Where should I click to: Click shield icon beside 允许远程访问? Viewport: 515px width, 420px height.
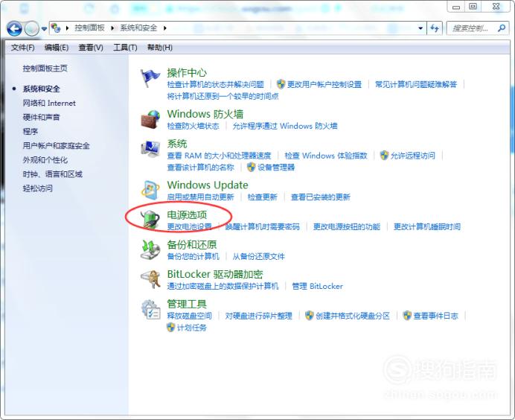click(384, 155)
